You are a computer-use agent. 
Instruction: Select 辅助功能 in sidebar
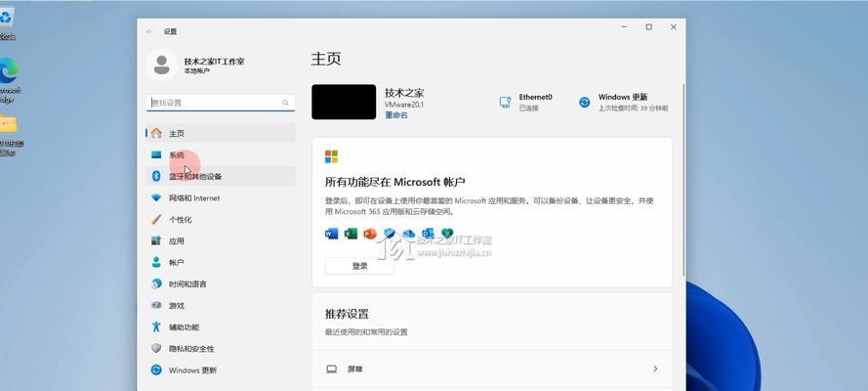(221, 326)
